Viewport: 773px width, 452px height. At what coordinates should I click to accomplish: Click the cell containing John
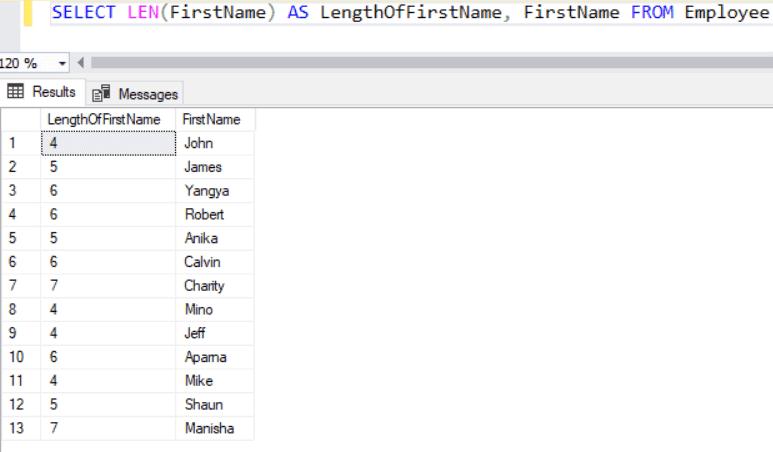click(215, 143)
